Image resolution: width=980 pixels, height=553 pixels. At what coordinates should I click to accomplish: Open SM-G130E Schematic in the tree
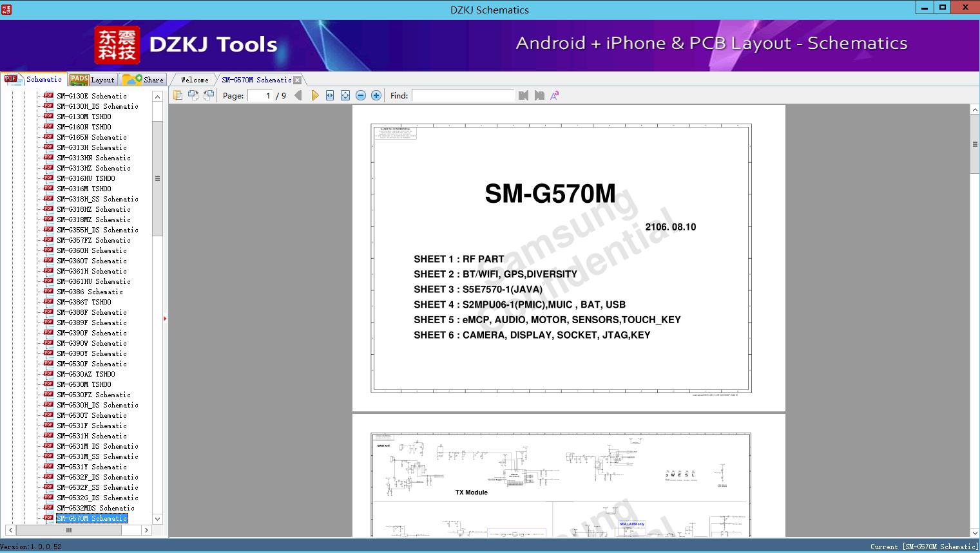click(x=91, y=96)
